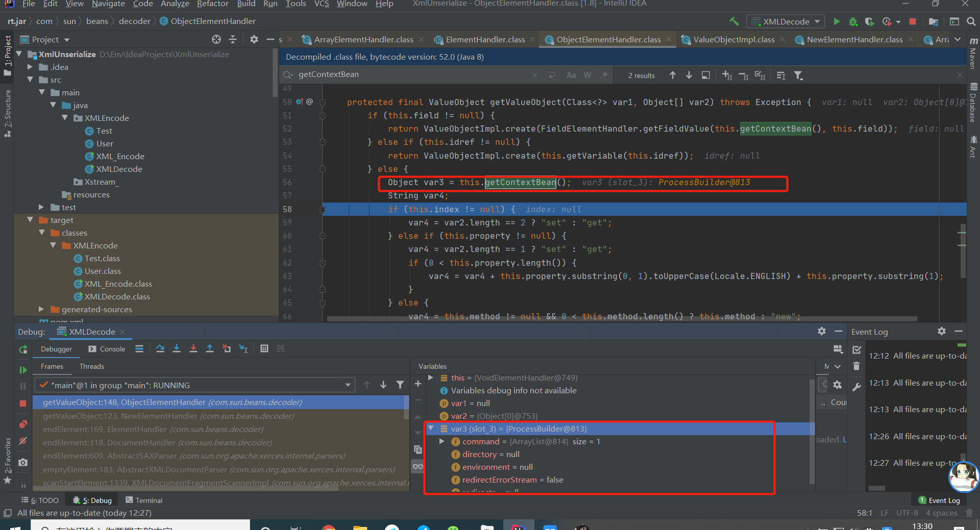The width and height of the screenshot is (980, 530).
Task: Open the Refactor menu
Action: (212, 4)
